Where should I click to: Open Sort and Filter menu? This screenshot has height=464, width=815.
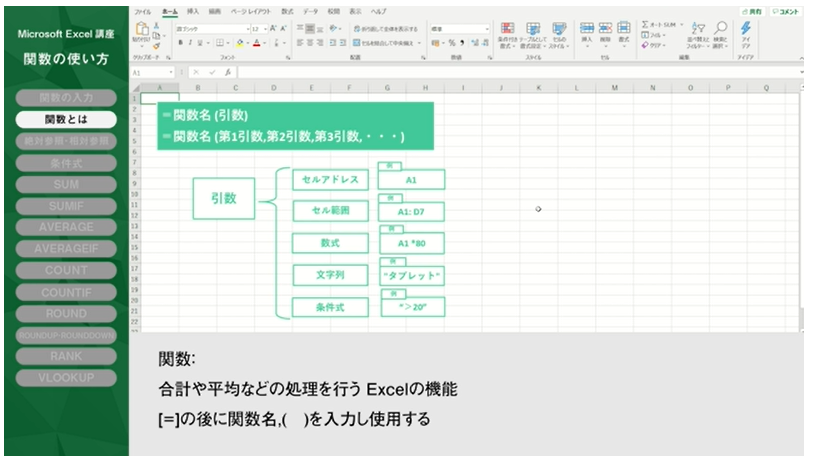point(698,35)
